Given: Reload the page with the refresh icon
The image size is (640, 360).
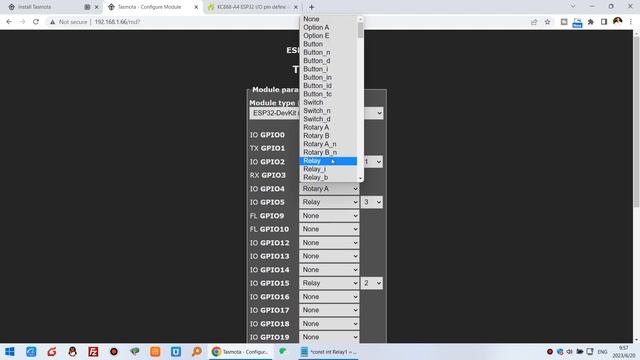Looking at the screenshot, I should (36, 22).
